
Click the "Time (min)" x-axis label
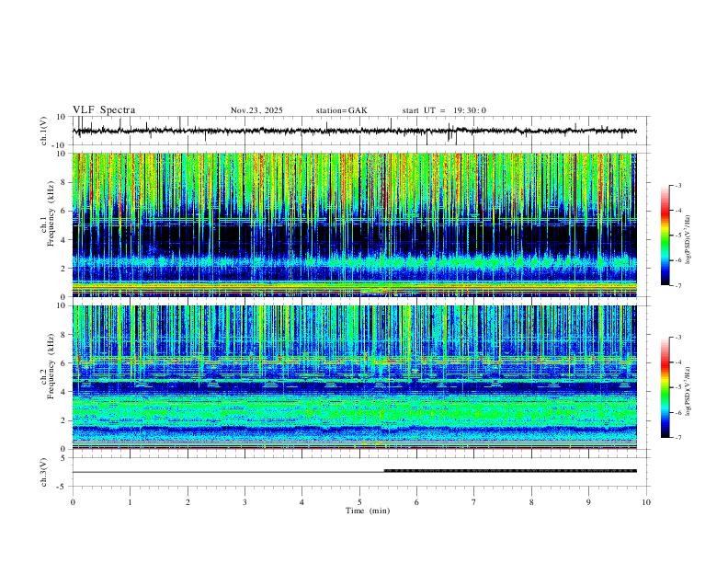point(368,511)
